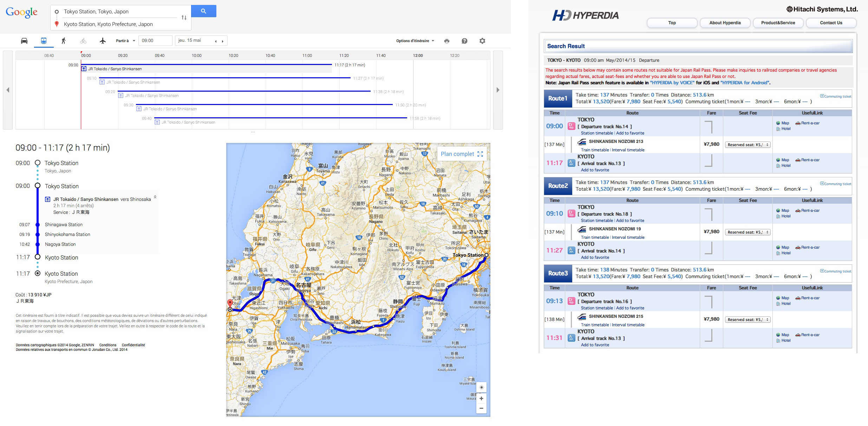Click Map link for Route1 Tokyo
The image size is (868, 426).
783,123
